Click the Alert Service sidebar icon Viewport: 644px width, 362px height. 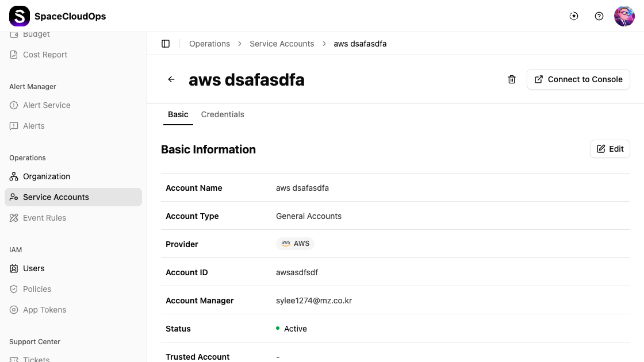[x=14, y=105]
